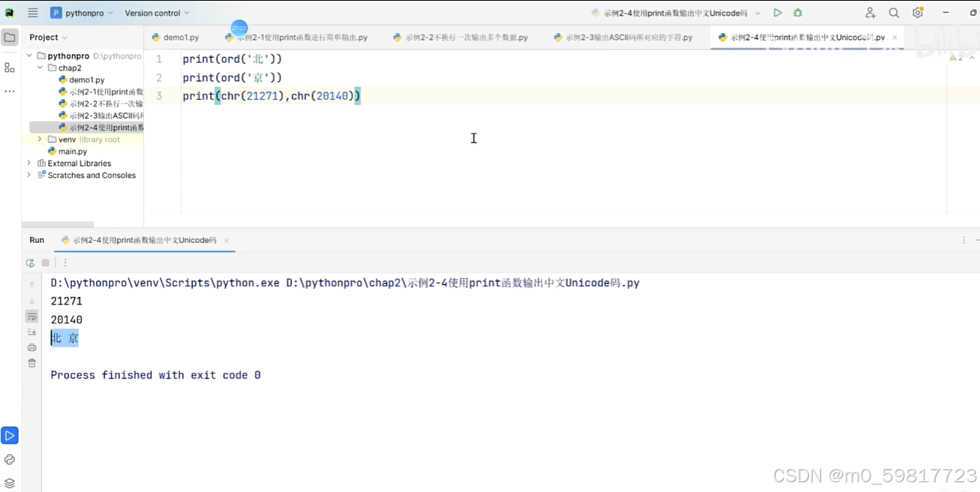Open the Structure panel icon on left edge
Viewport: 980px width, 492px height.
click(10, 67)
